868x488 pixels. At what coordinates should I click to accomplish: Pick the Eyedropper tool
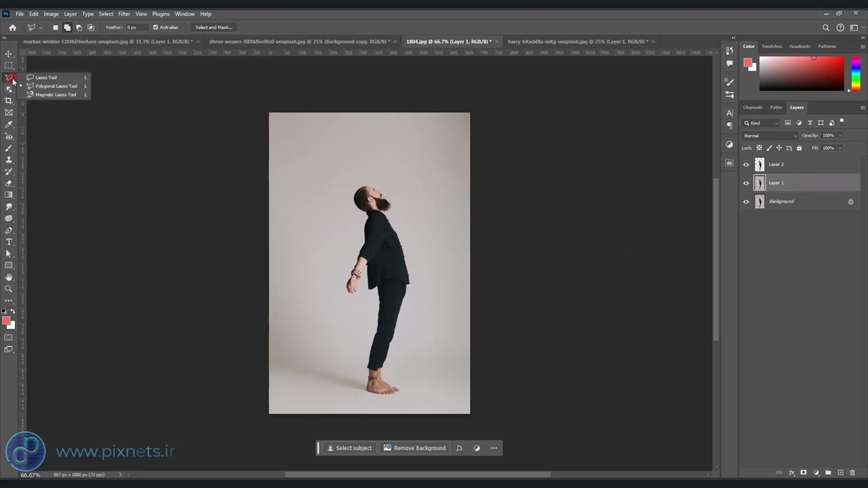point(9,125)
